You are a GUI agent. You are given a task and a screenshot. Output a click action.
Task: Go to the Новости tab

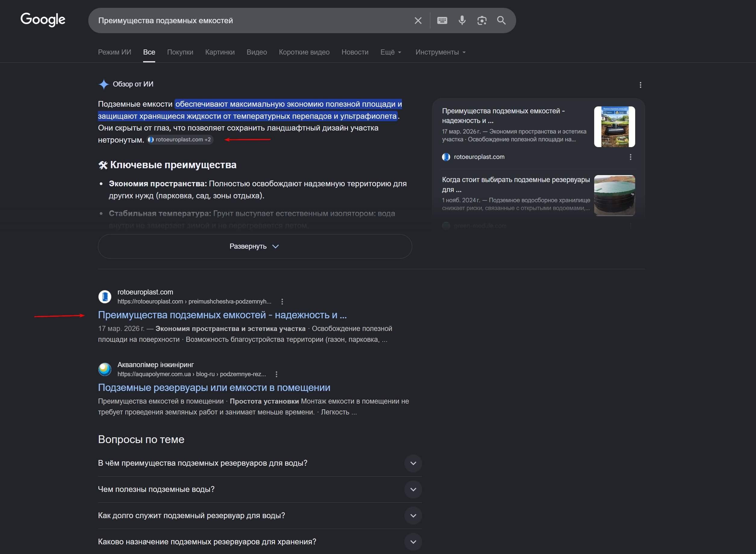355,52
